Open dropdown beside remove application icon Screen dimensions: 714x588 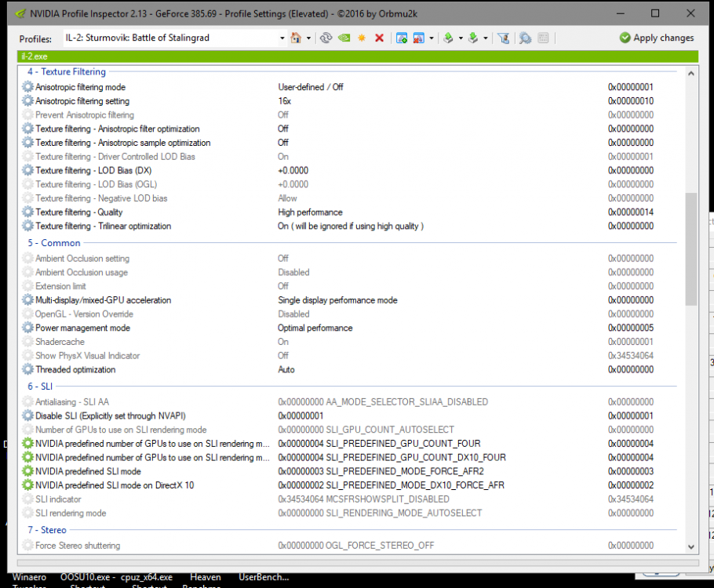(x=432, y=38)
